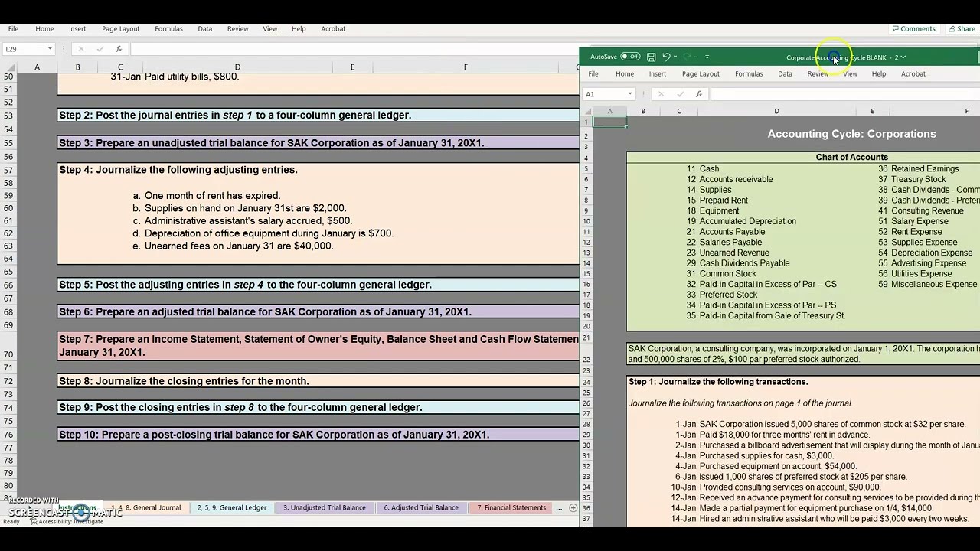Open Data tab in right window
The image size is (980, 551).
[785, 73]
